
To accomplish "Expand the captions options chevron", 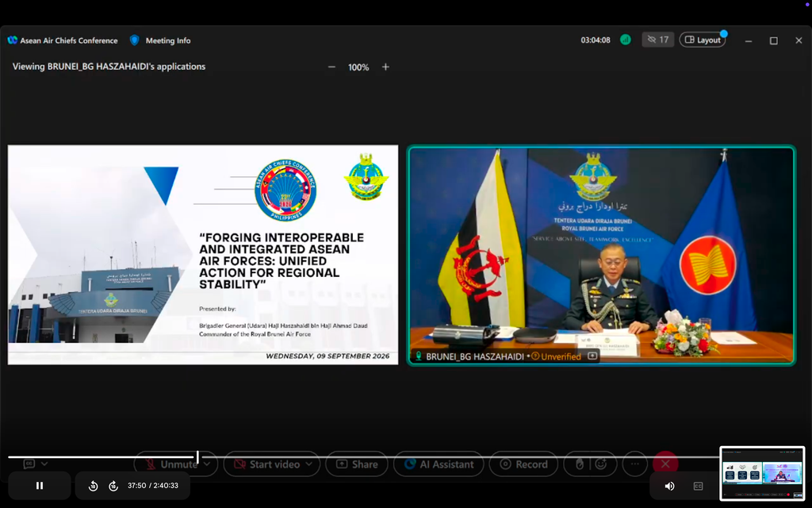I will (x=44, y=464).
